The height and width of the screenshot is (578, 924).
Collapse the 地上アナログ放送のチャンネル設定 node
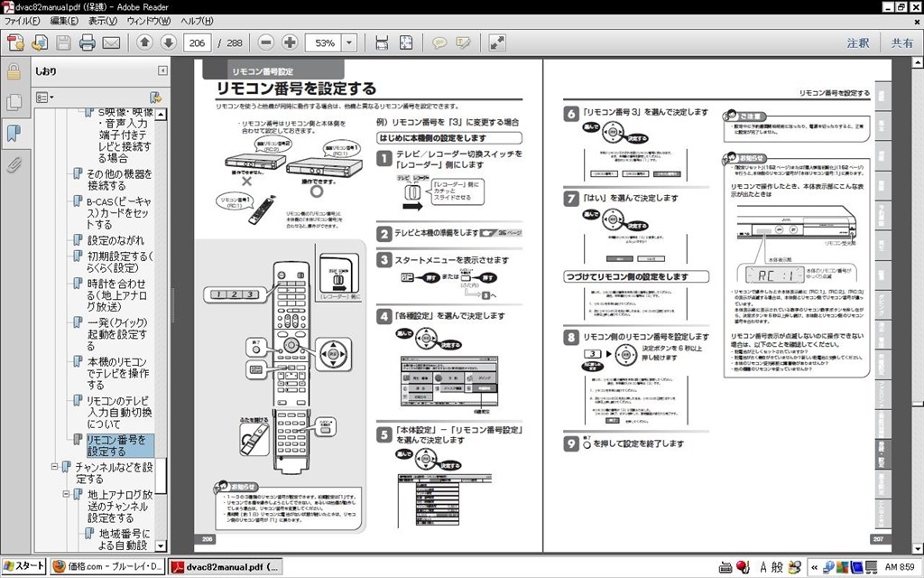[66, 494]
